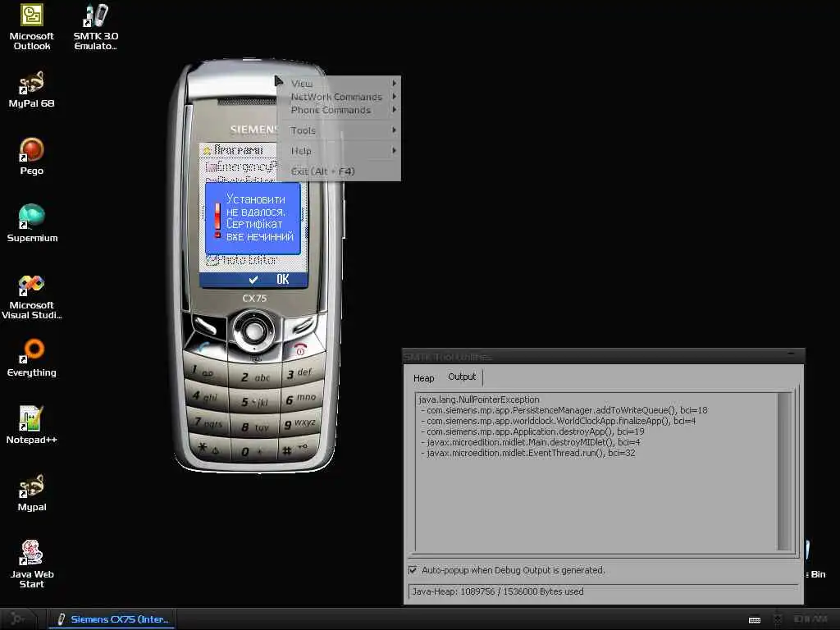
Task: Choose Exit (Alt + F4) menu entry
Action: [339, 171]
